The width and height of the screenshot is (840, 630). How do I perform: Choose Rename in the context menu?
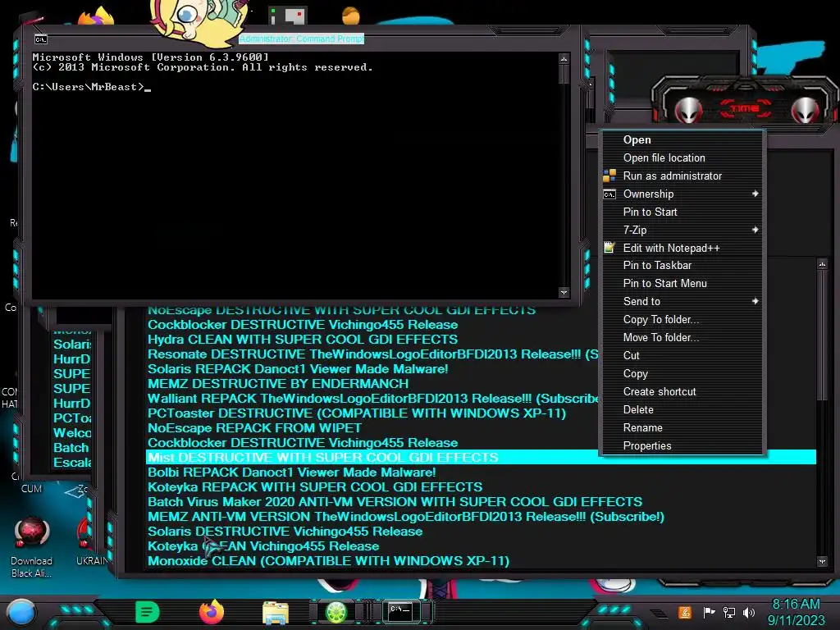pos(682,428)
